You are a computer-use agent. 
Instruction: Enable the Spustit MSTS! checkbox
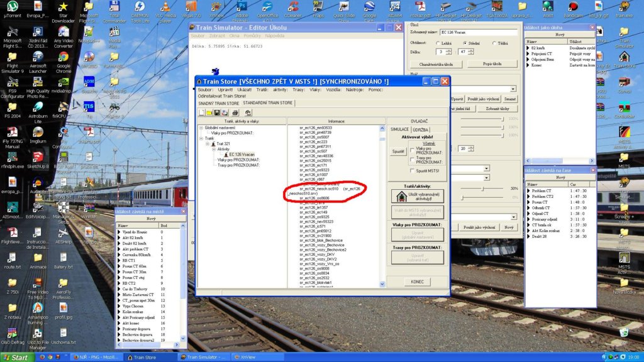(x=413, y=171)
